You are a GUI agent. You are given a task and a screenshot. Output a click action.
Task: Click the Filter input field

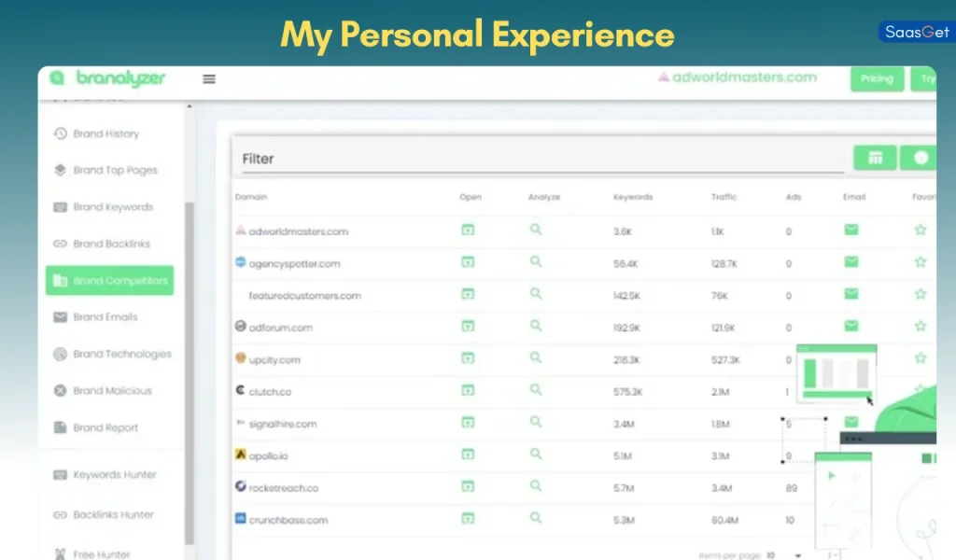(x=542, y=159)
